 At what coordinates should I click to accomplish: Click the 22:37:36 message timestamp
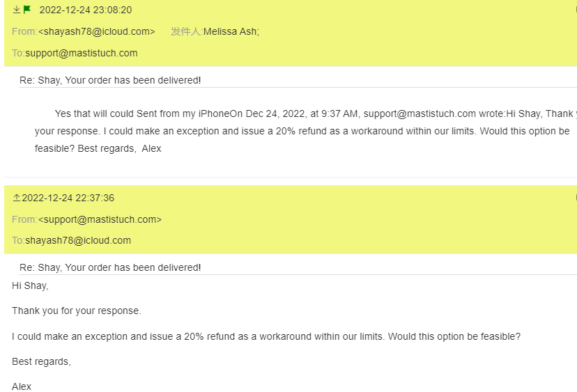68,198
